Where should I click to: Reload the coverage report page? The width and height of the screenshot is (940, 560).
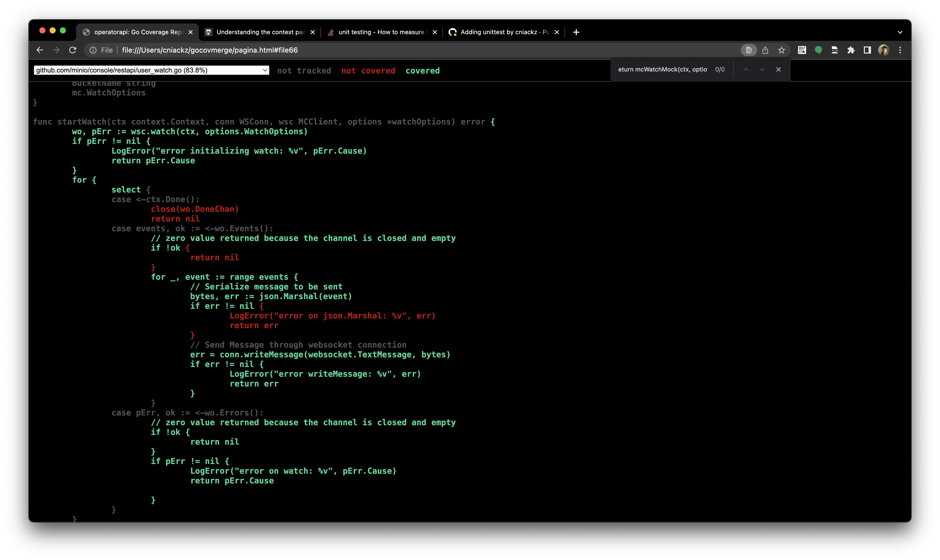73,50
